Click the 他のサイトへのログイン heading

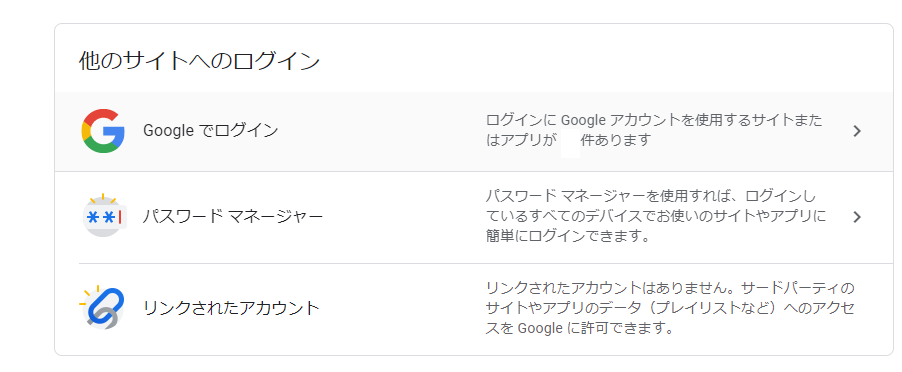(199, 61)
